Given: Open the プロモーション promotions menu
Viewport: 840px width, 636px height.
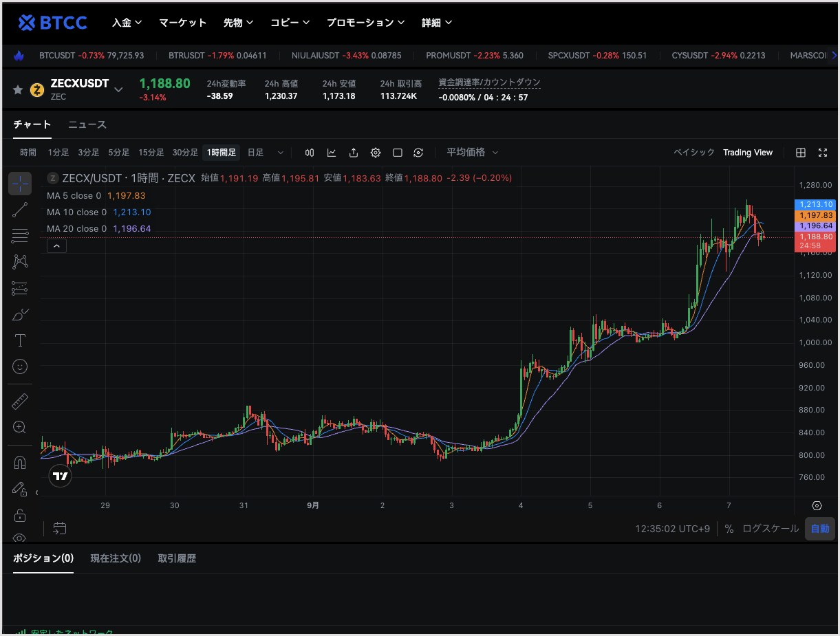Looking at the screenshot, I should 365,23.
